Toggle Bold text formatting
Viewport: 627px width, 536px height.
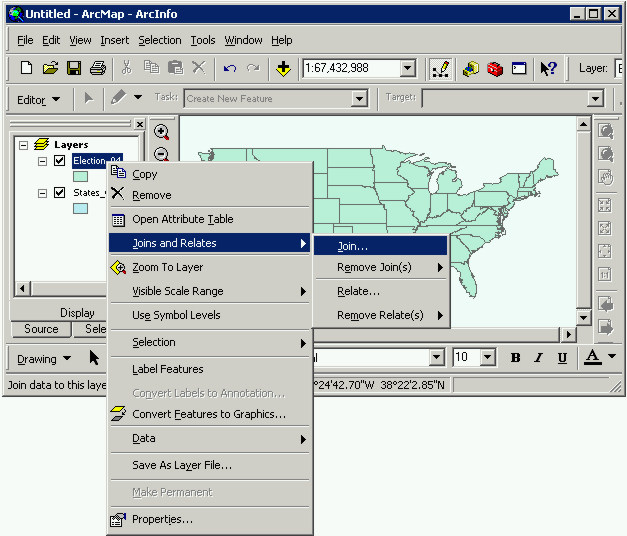[x=515, y=358]
